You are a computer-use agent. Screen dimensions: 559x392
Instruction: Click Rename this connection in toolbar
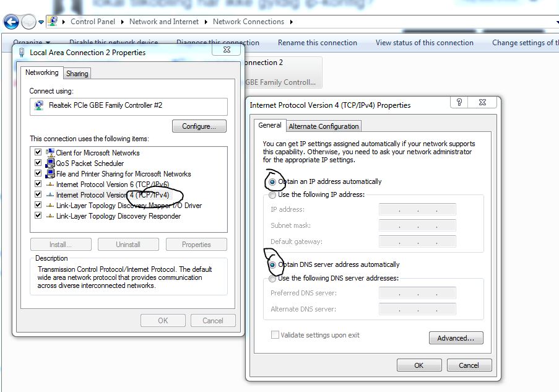tap(318, 43)
